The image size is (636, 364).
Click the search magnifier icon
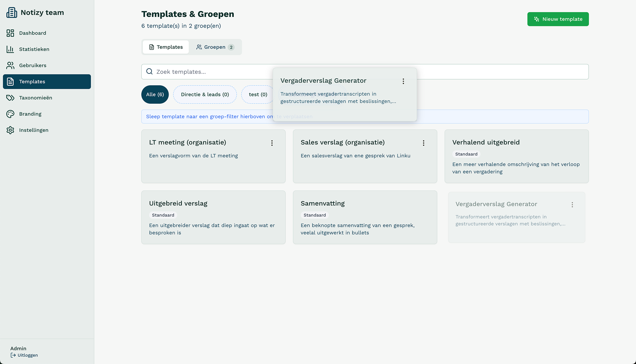(149, 72)
